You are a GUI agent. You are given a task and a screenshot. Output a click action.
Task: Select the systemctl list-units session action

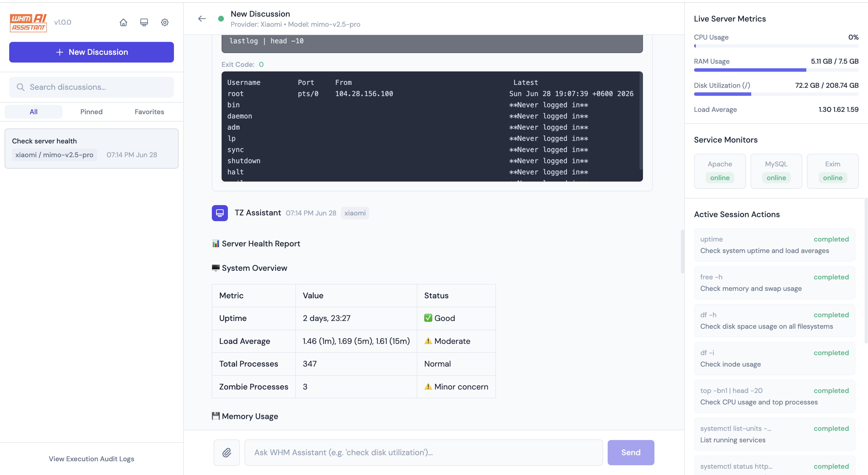point(774,434)
